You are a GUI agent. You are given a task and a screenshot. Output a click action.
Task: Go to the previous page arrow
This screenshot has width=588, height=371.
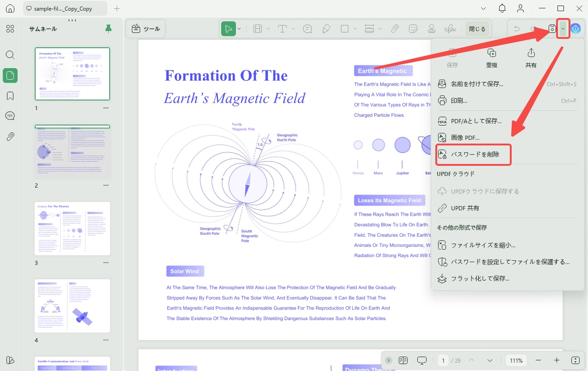click(471, 360)
